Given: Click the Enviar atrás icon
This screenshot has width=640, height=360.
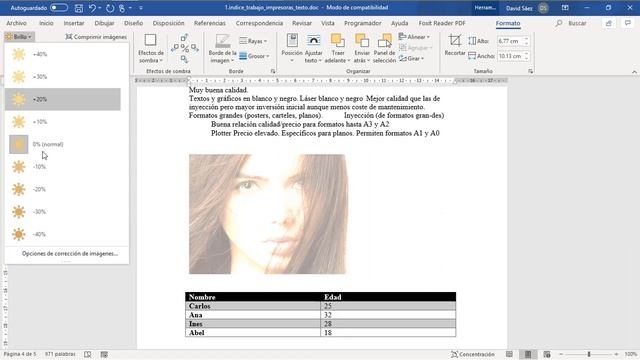Looking at the screenshot, I should [362, 41].
